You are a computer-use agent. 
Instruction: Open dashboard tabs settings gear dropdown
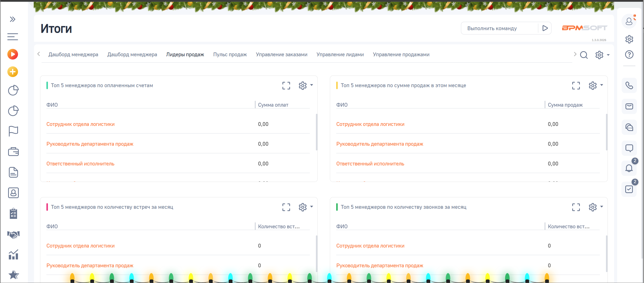pos(602,55)
